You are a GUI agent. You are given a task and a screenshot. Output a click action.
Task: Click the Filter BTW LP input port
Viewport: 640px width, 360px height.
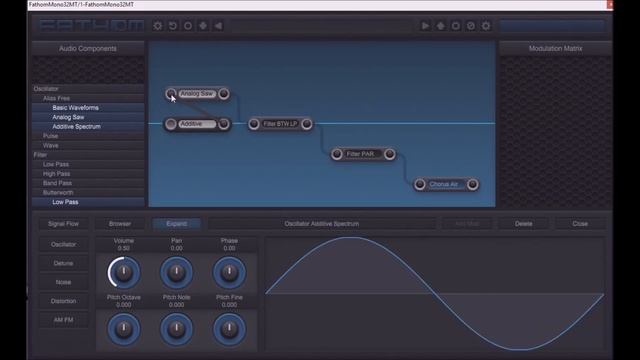click(254, 124)
